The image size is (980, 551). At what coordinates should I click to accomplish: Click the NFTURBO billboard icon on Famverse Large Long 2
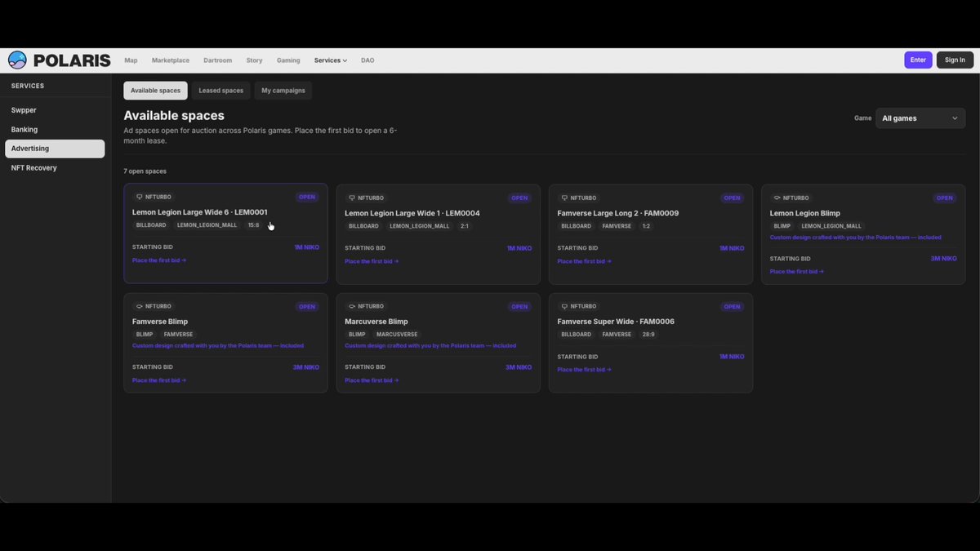(x=564, y=198)
